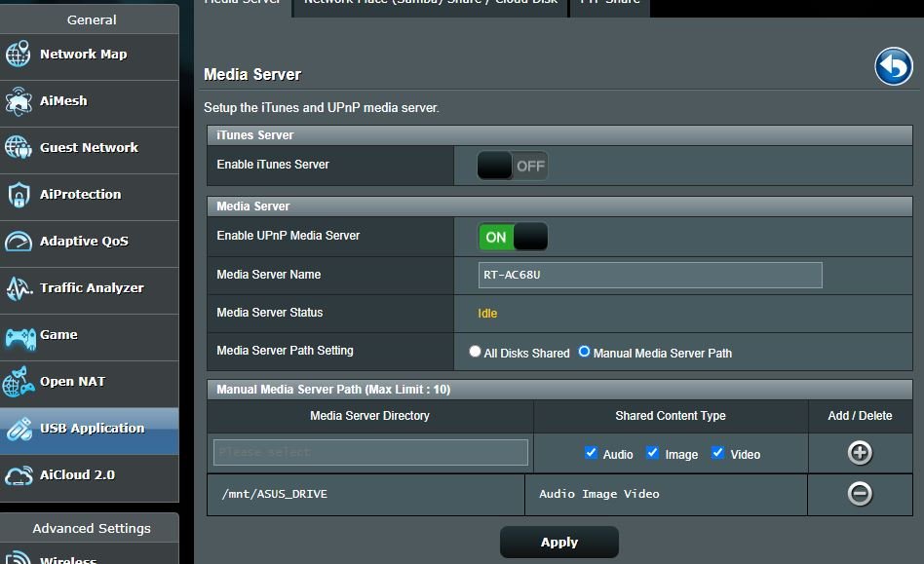Click the USB Application icon
This screenshot has height=564, width=924.
(19, 430)
